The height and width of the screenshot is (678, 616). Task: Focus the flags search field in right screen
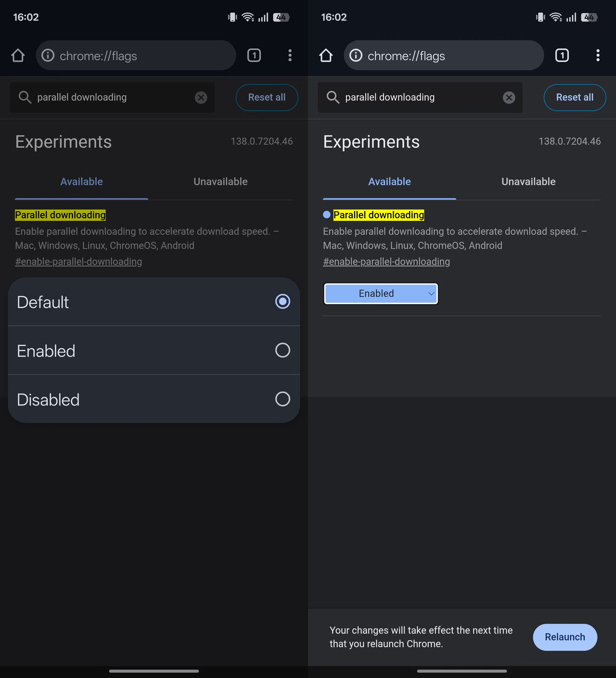coord(420,98)
